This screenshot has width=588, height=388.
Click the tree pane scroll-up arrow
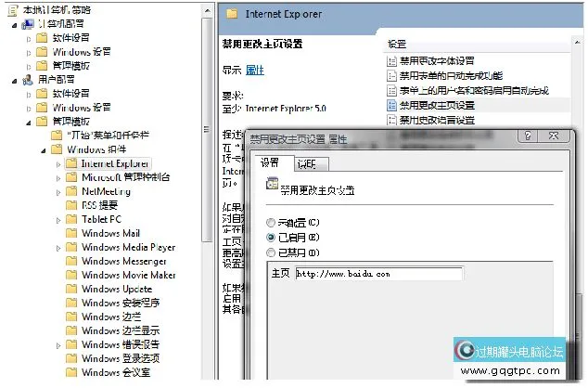coord(207,10)
